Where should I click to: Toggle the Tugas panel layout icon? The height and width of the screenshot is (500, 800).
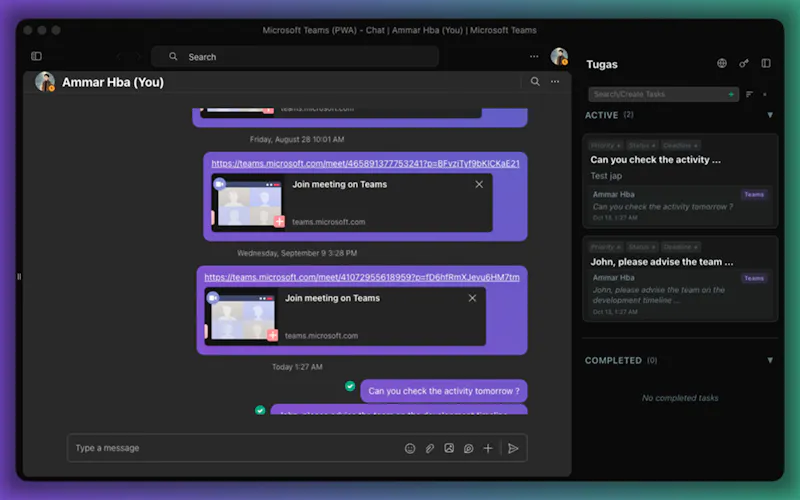(766, 63)
